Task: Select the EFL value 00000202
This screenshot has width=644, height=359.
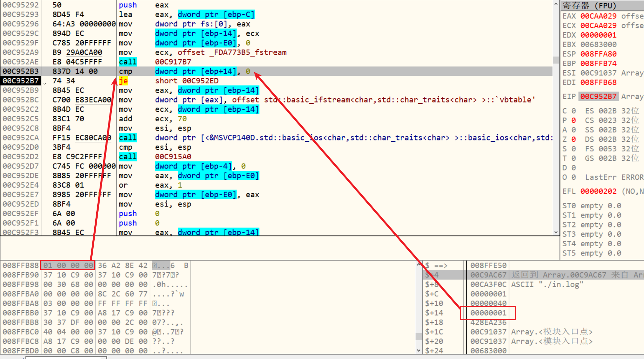Action: pyautogui.click(x=598, y=192)
